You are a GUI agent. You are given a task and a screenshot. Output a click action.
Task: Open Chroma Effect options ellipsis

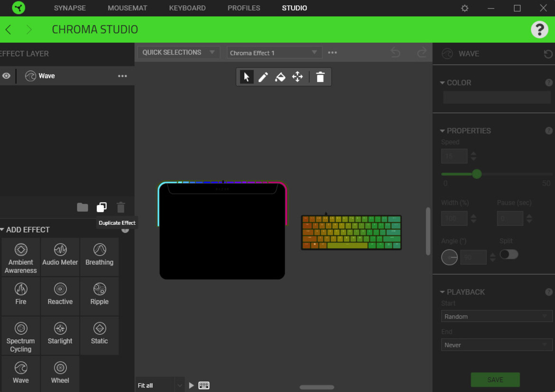(332, 53)
